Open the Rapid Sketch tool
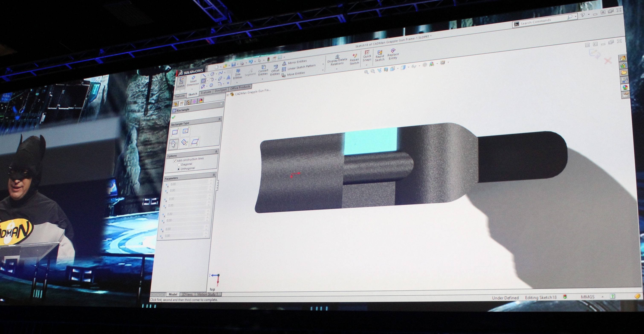Image resolution: width=644 pixels, height=334 pixels. [380, 56]
